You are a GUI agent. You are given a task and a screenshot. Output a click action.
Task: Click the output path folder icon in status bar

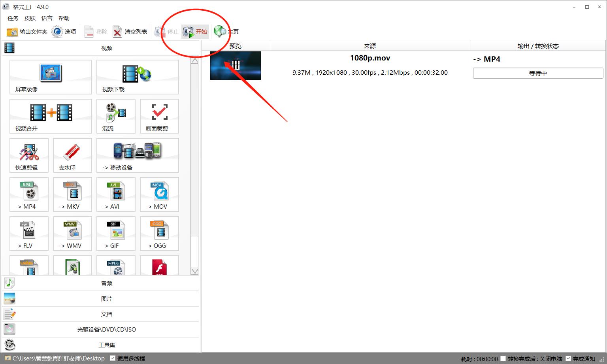click(8, 358)
